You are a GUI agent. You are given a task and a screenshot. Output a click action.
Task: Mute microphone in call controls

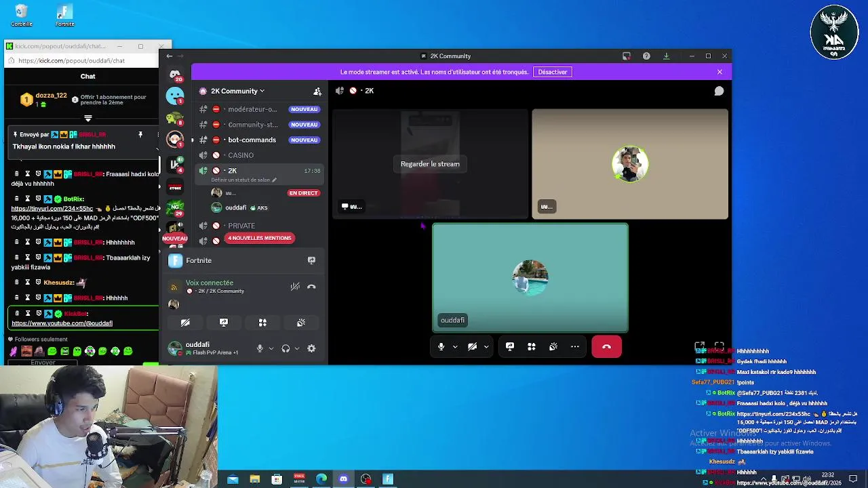pyautogui.click(x=441, y=346)
